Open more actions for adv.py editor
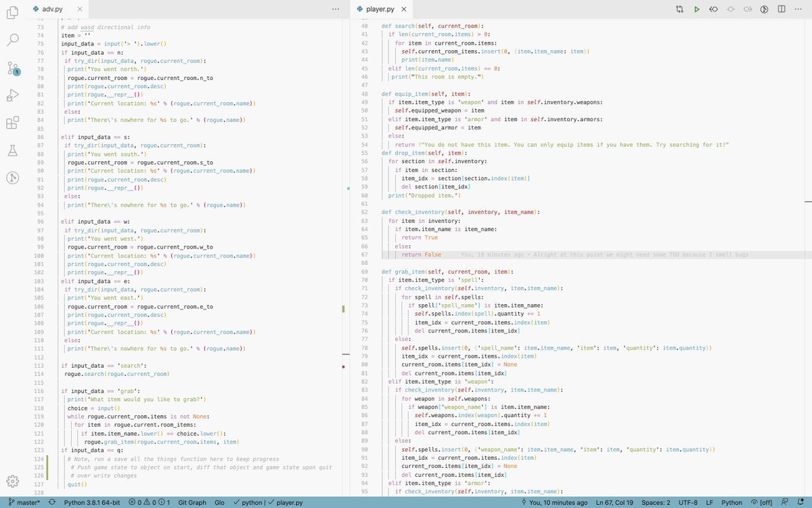The height and width of the screenshot is (508, 812). point(336,9)
